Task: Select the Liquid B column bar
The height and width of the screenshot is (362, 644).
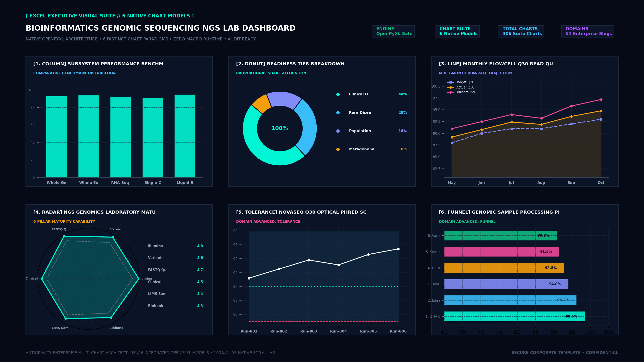Action: (x=185, y=136)
